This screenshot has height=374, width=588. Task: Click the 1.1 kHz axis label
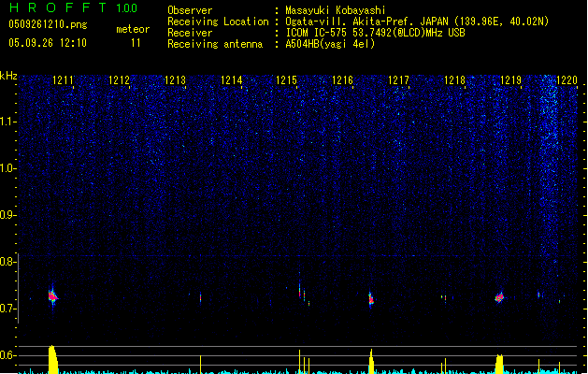point(7,122)
